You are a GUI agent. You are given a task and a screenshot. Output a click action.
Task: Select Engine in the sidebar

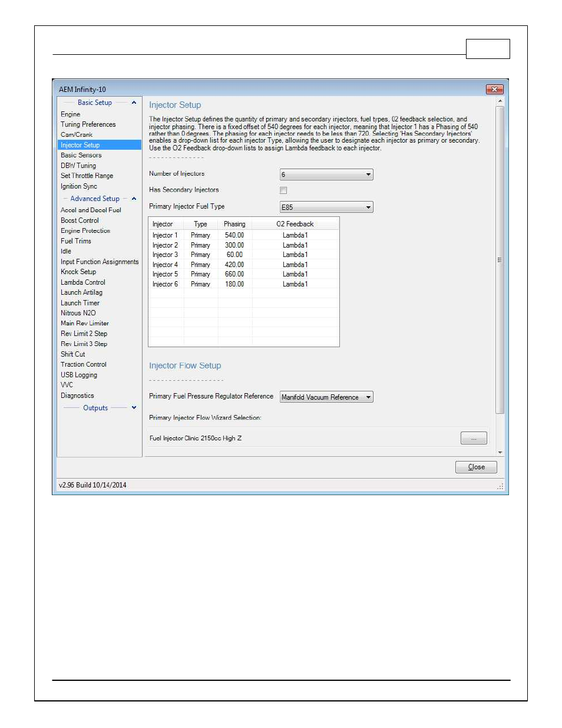click(x=71, y=114)
